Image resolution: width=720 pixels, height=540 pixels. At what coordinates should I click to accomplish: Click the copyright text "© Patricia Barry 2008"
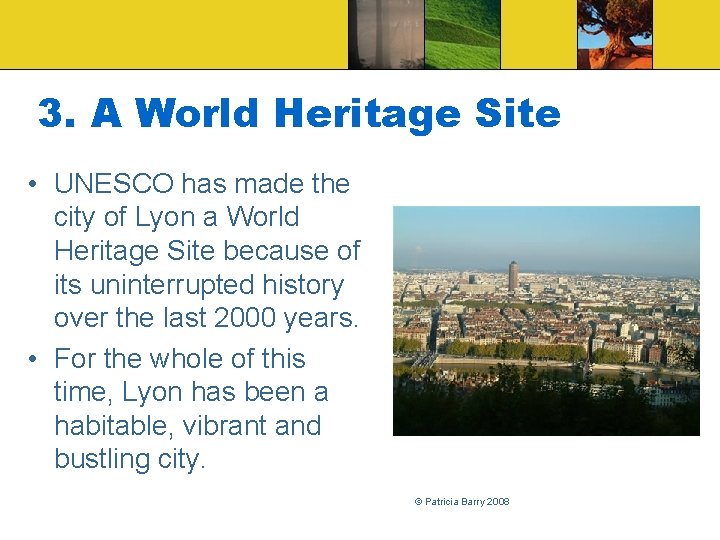point(462,501)
